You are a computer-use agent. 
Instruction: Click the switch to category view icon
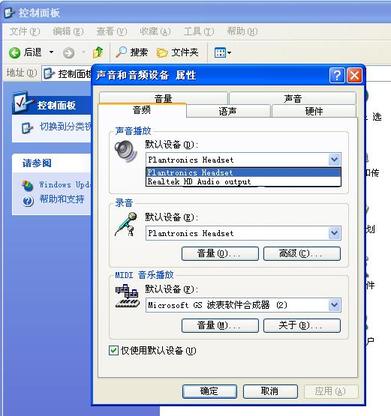pos(27,128)
